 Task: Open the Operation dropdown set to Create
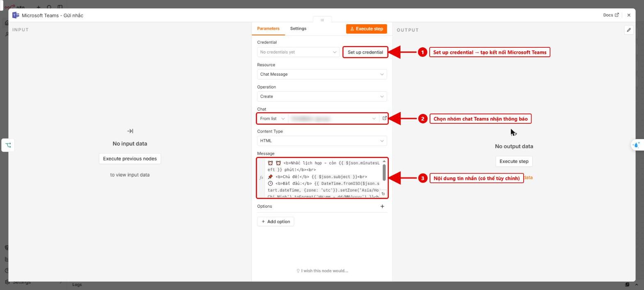coord(322,97)
